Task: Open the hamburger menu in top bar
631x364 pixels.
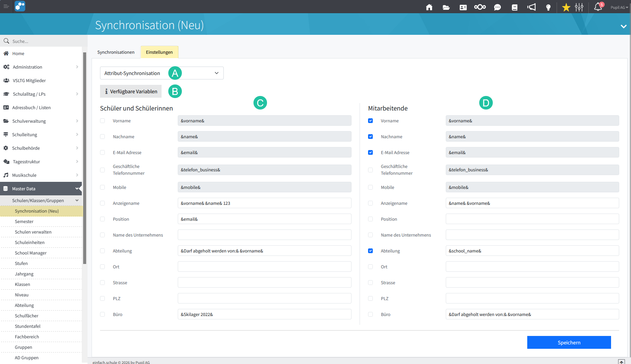Action: 6,6
